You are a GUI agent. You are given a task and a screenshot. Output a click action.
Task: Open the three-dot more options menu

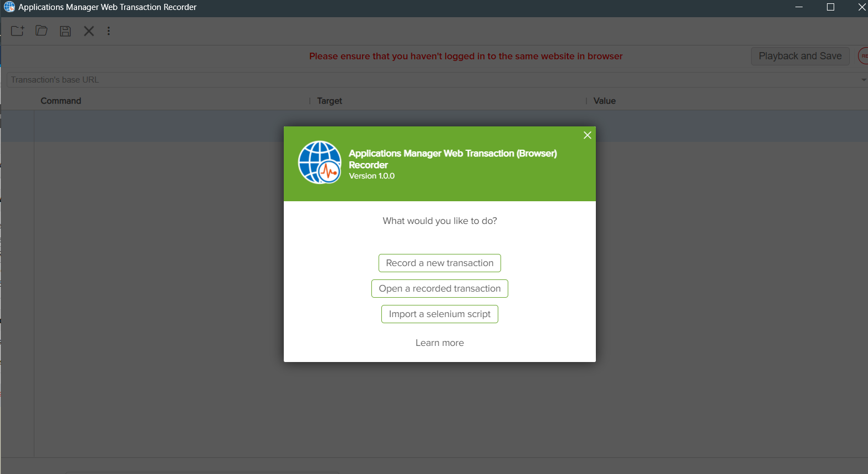tap(109, 30)
